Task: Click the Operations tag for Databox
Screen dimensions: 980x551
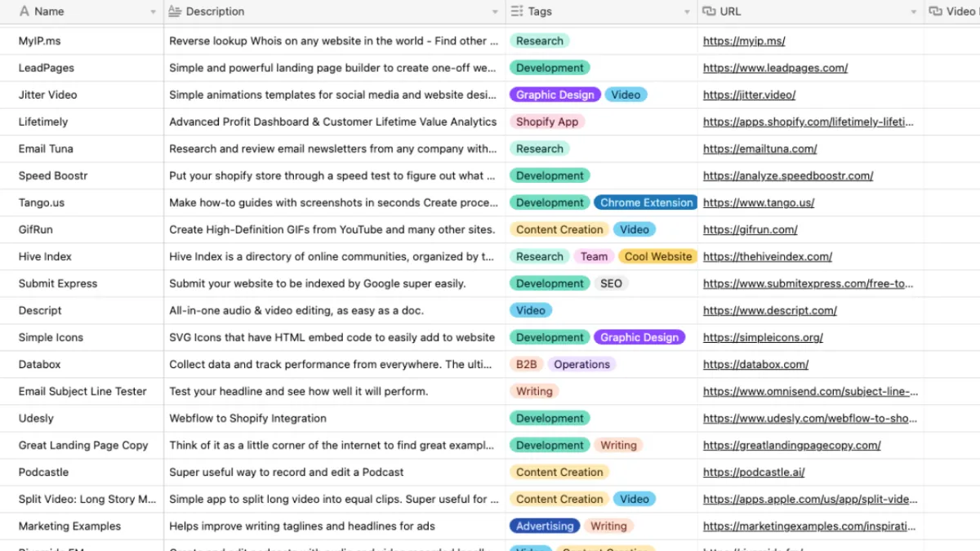Action: (581, 364)
